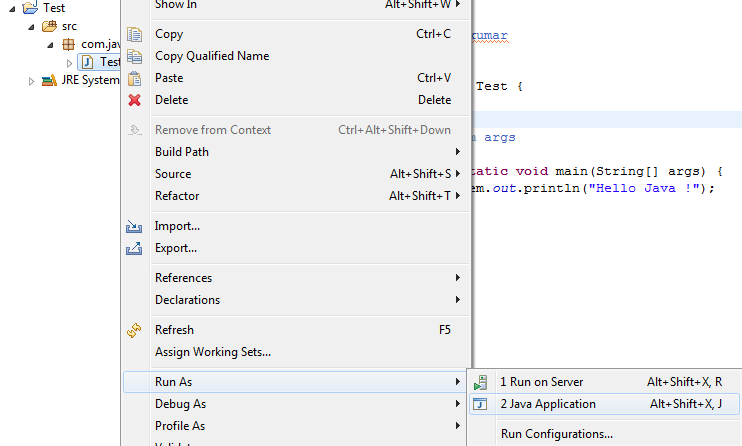Choose Assign Working Sets menu entry
742x446 pixels.
213,352
